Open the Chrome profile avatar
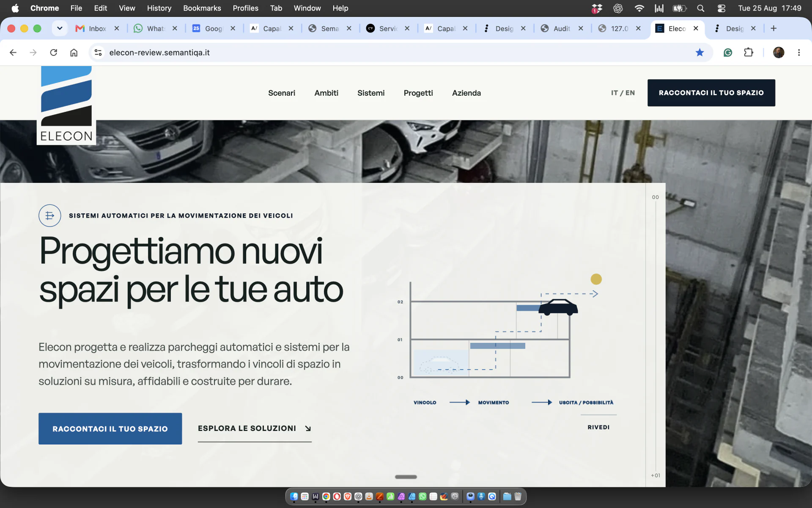 click(x=779, y=52)
